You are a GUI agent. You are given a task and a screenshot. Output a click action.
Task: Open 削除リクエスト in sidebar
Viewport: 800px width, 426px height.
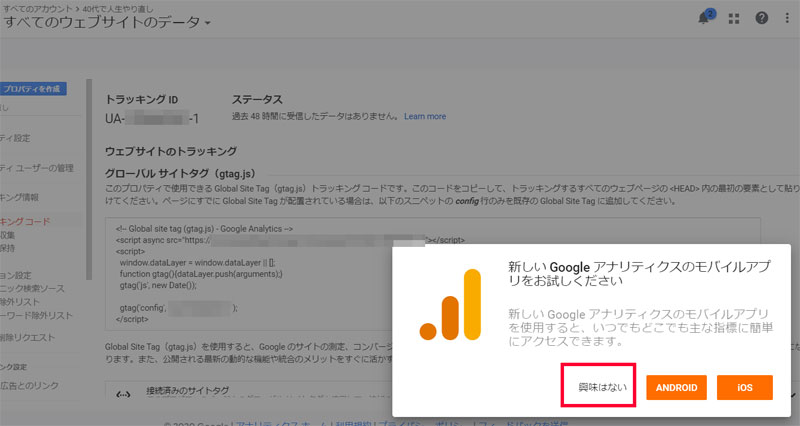28,337
